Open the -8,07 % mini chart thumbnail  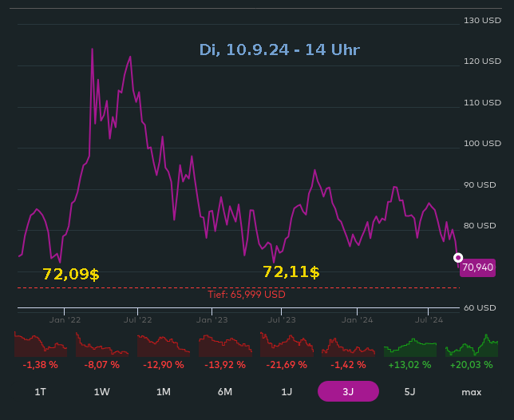click(102, 345)
